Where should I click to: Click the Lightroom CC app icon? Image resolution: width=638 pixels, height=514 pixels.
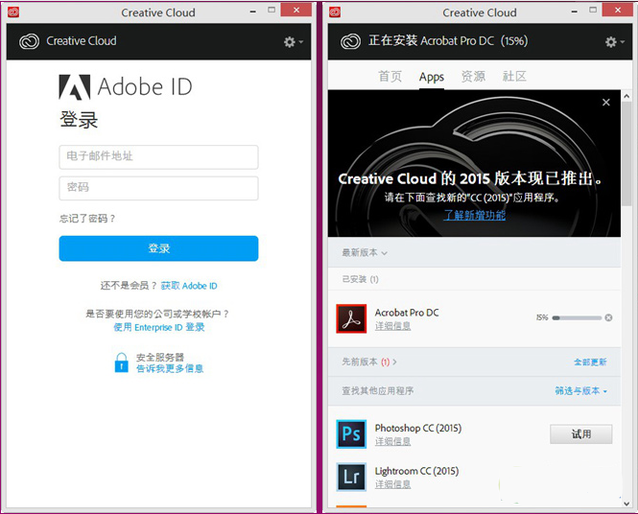[351, 477]
